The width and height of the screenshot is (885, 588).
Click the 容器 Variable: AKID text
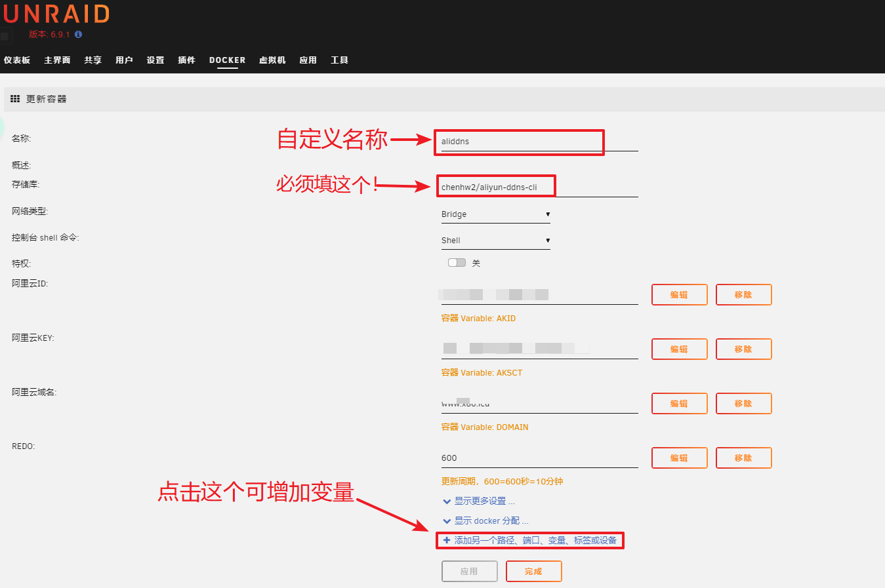478,318
